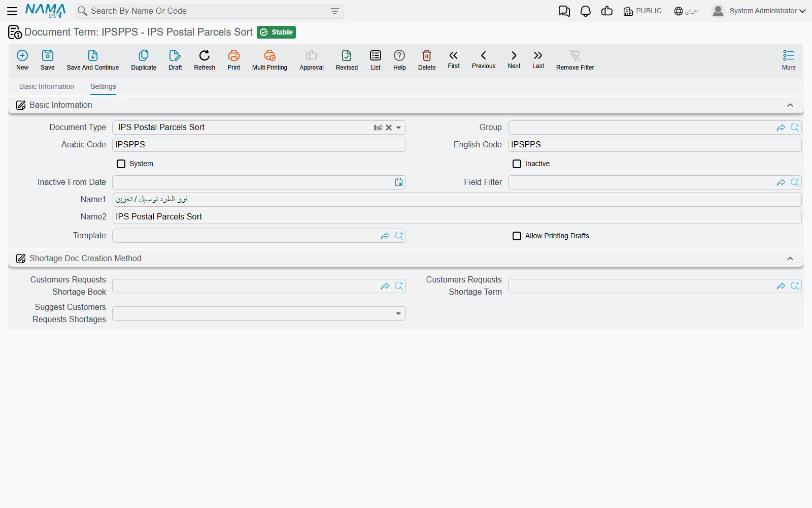Duplicate the current record
Viewport: 812px width, 508px height.
(144, 60)
